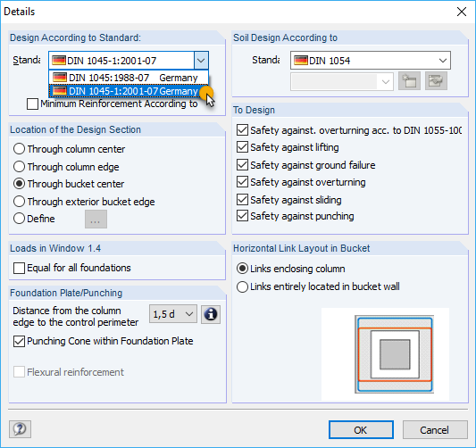Open the DIN 1054 soil standard dropdown
476x448 pixels.
pyautogui.click(x=443, y=61)
